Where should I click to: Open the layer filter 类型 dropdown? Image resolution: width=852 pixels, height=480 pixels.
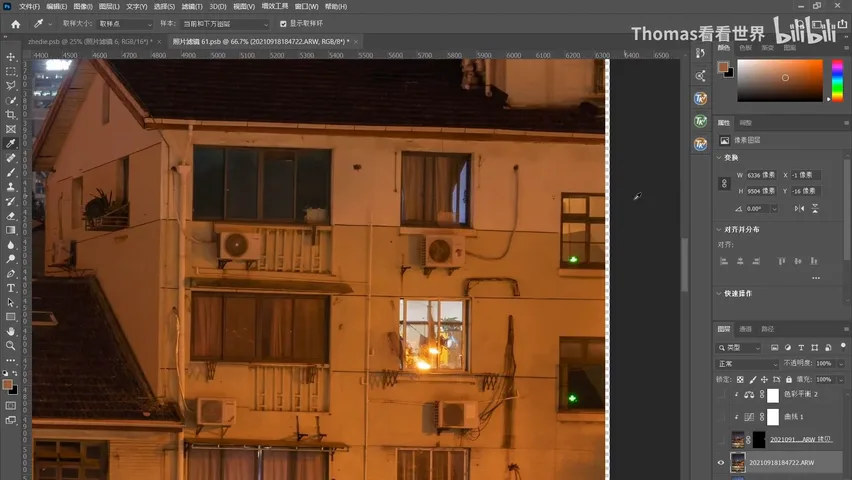pos(740,347)
